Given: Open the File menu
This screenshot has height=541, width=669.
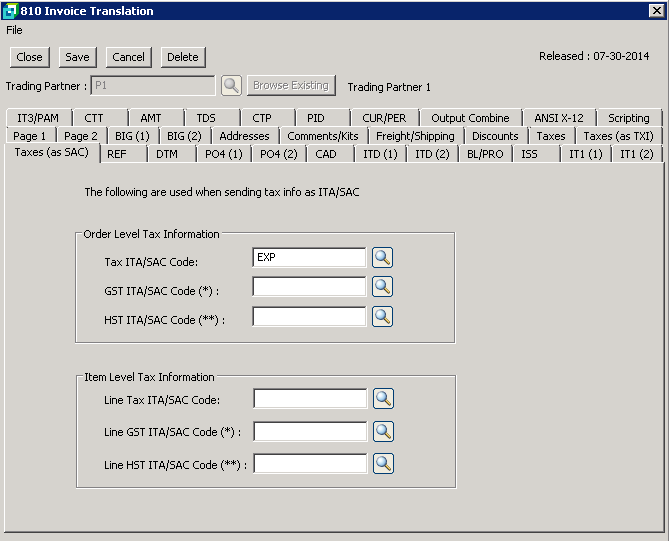Looking at the screenshot, I should [14, 30].
